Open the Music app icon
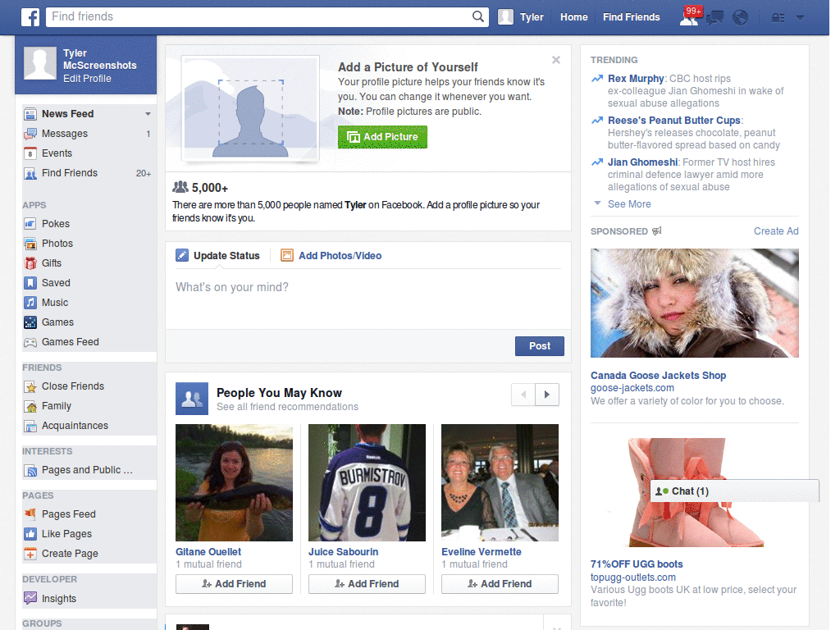Image resolution: width=840 pixels, height=630 pixels. pos(30,303)
